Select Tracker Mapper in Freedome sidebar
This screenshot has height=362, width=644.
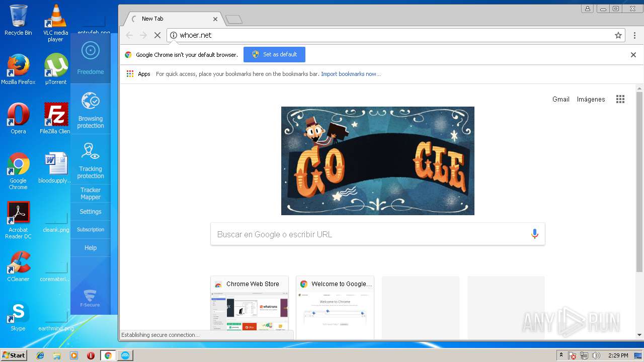pos(91,194)
